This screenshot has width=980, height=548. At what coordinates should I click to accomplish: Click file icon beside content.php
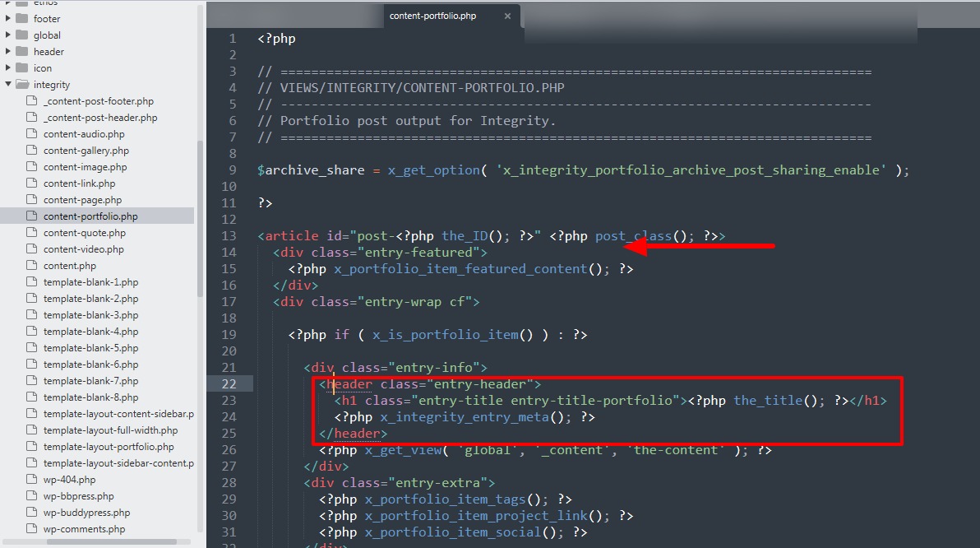point(32,265)
